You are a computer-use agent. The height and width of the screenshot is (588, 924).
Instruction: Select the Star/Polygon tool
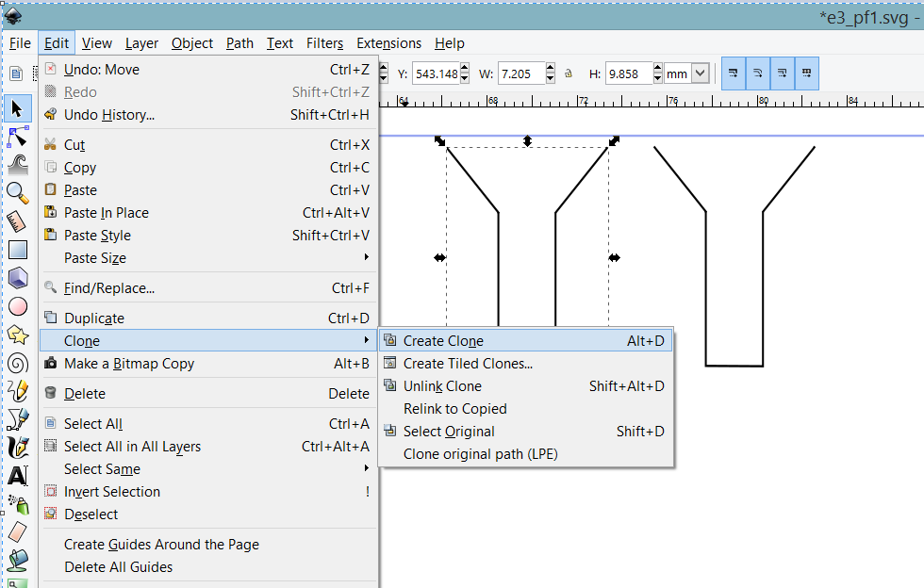[x=18, y=335]
